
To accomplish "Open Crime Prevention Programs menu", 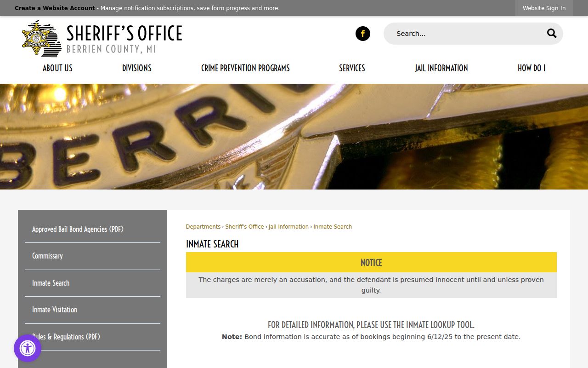I will 245,68.
